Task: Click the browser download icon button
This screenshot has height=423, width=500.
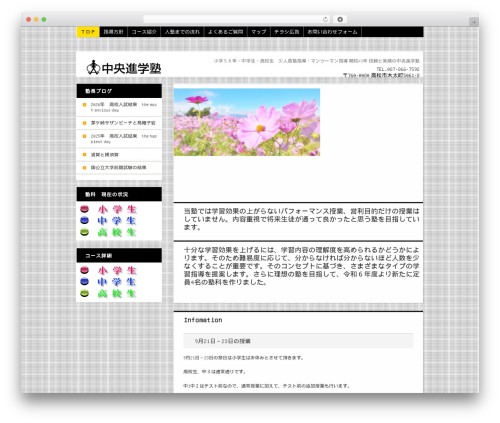Action: click(x=340, y=19)
